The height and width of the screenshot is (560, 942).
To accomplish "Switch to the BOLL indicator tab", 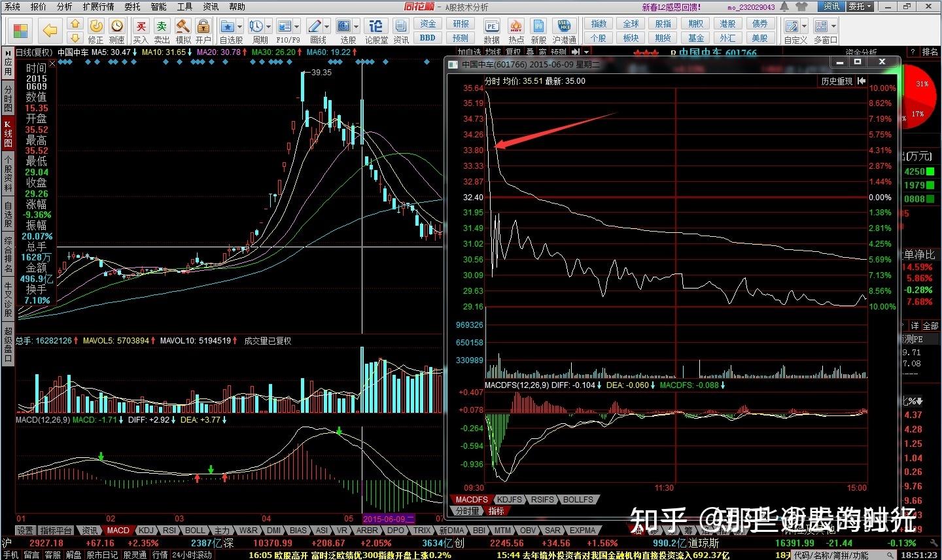I will [x=195, y=531].
